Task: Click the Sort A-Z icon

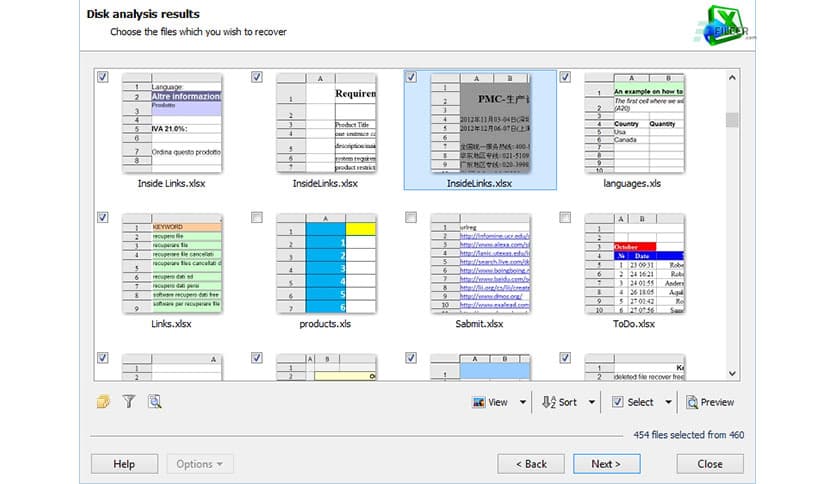Action: (549, 402)
